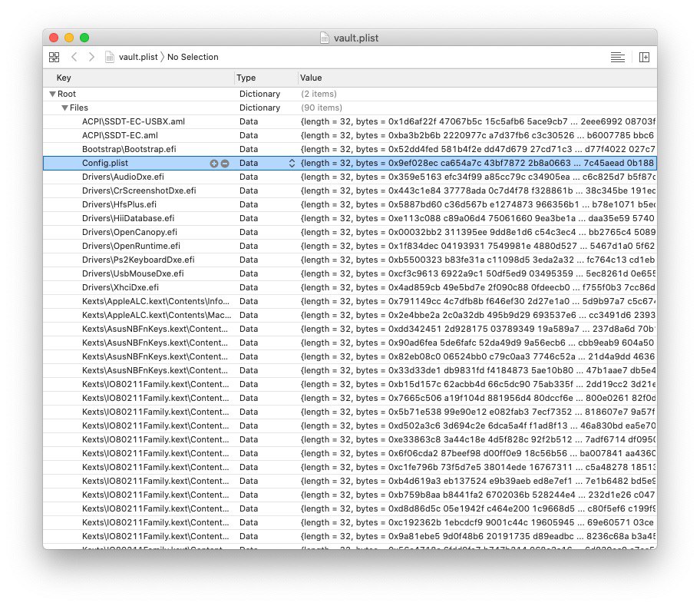Select the Drivers\OpenCanopy.efi row

(x=349, y=232)
